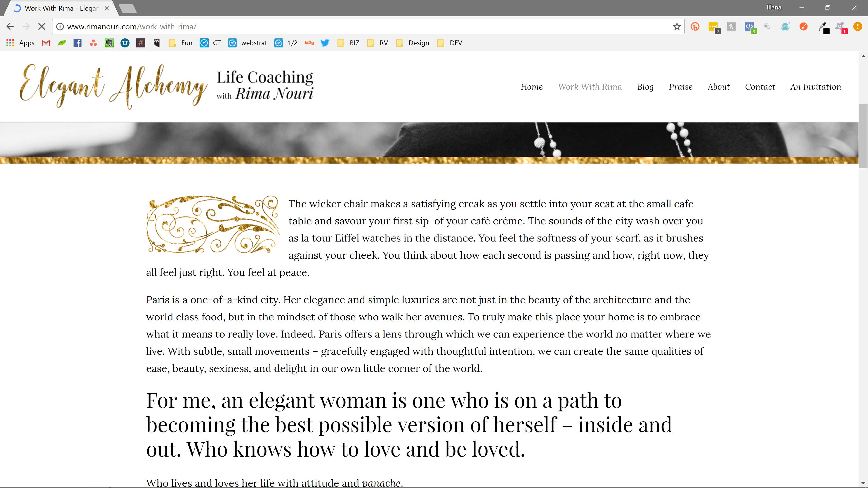Click the teal circular U bookmark
The width and height of the screenshot is (868, 488).
pos(125,43)
